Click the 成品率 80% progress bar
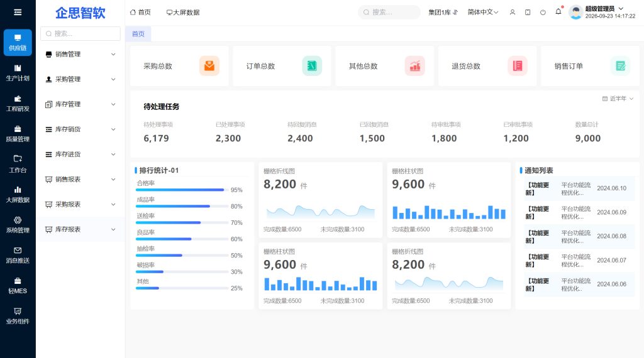644x358 pixels. pos(182,206)
